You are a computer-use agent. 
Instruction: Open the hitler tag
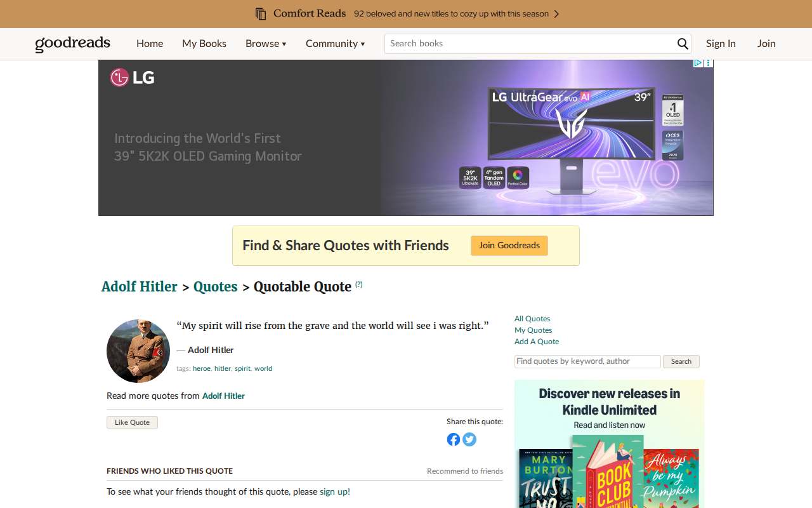click(223, 368)
